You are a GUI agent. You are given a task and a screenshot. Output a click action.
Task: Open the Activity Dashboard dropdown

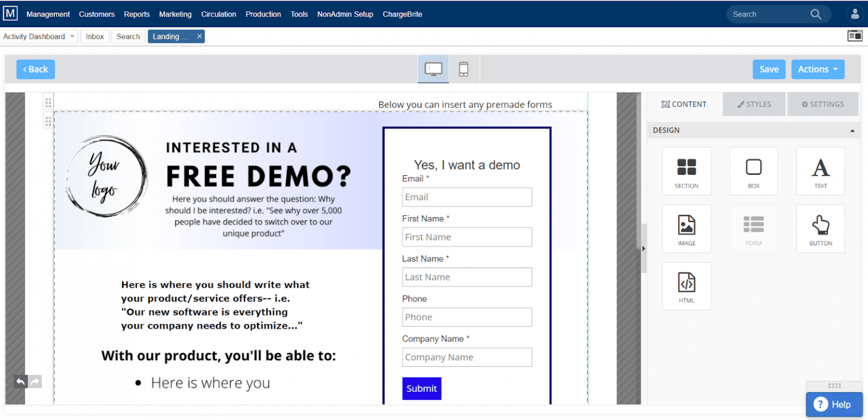pyautogui.click(x=38, y=36)
